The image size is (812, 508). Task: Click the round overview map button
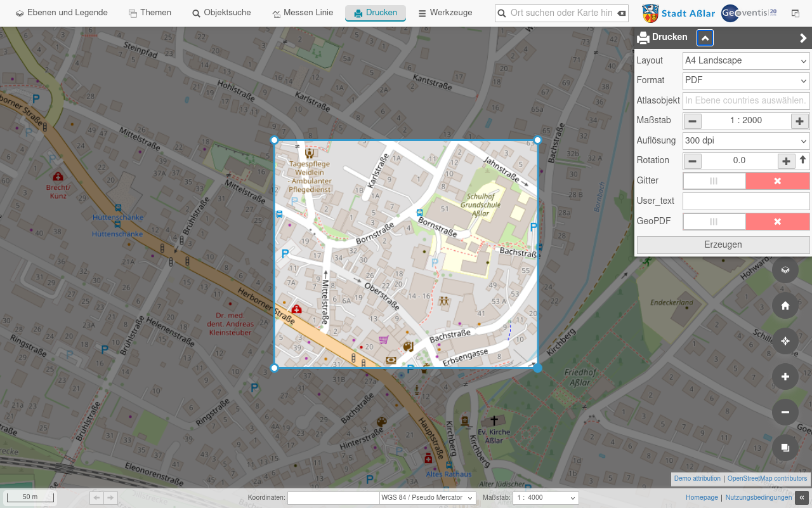[x=785, y=448]
